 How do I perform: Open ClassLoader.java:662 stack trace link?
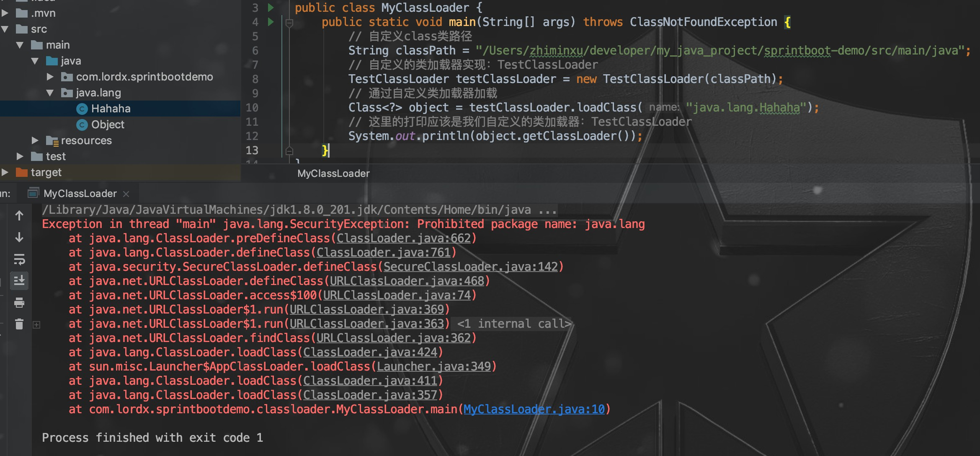click(x=404, y=238)
